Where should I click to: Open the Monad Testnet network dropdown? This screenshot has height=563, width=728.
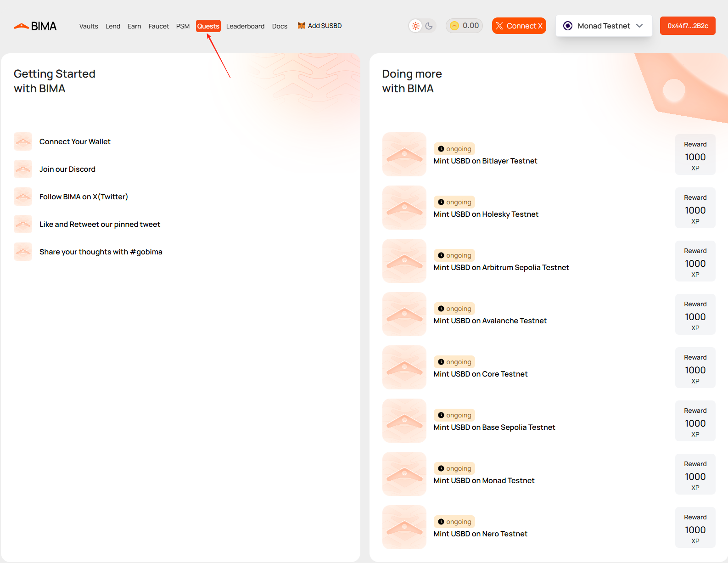pos(603,26)
